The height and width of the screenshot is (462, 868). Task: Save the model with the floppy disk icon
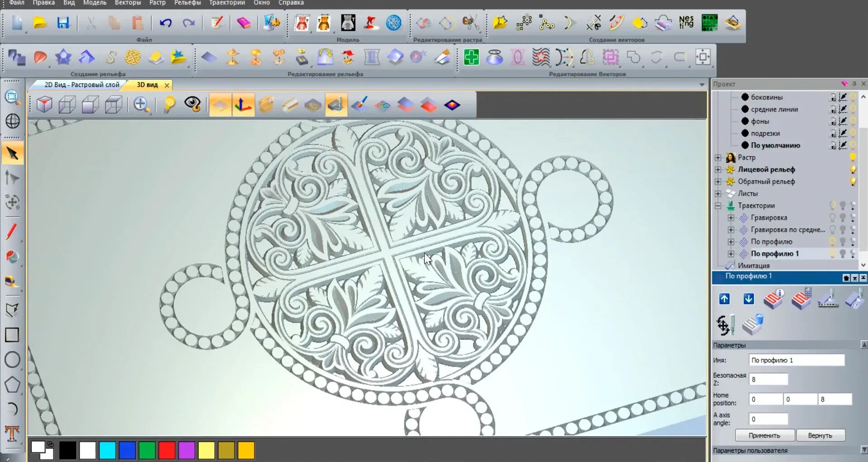(x=63, y=23)
